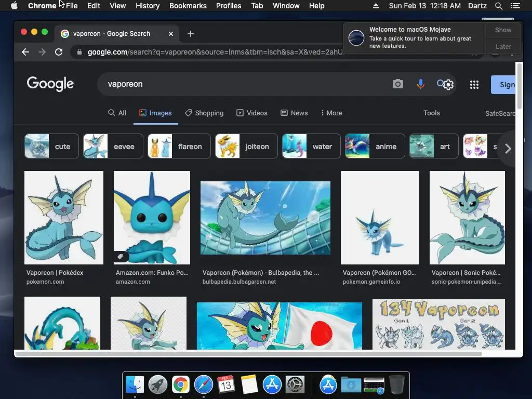Open the 134 Vaporeon sprites image
Screen dimensions: 532x399
(438, 324)
